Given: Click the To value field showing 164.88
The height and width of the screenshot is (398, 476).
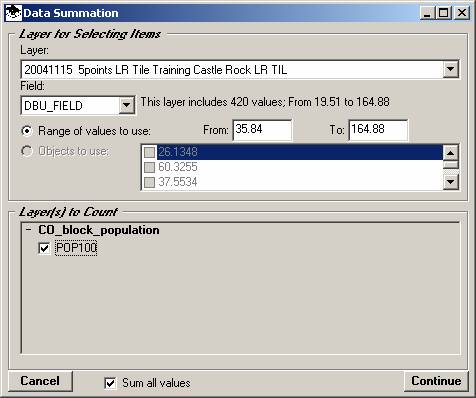Looking at the screenshot, I should pos(378,130).
